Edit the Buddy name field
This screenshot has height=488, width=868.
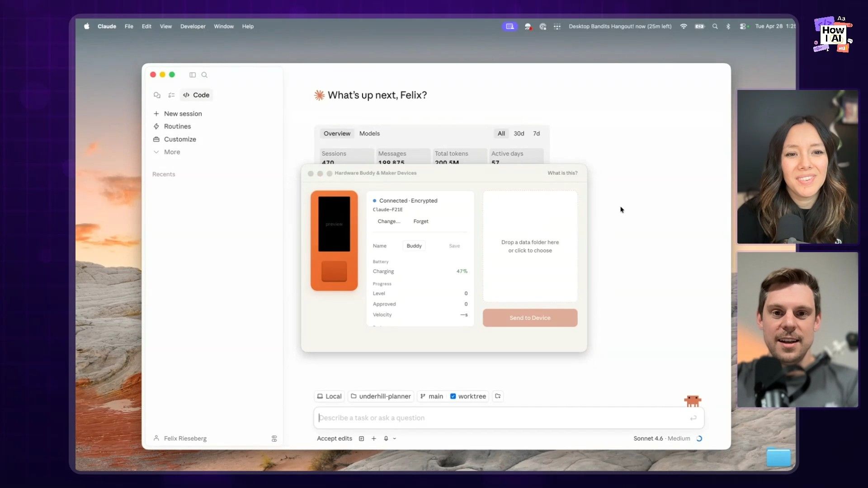(x=414, y=246)
